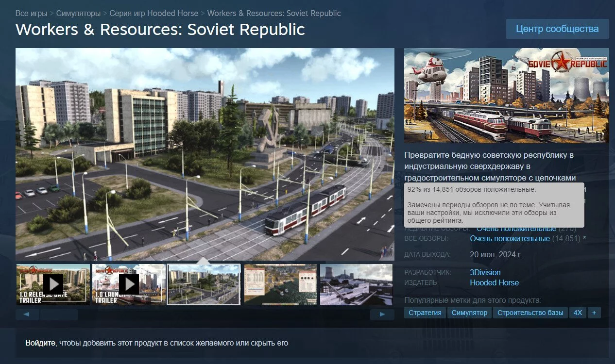
Task: Click the right arrow of the thumbnail strip
Action: pyautogui.click(x=382, y=314)
